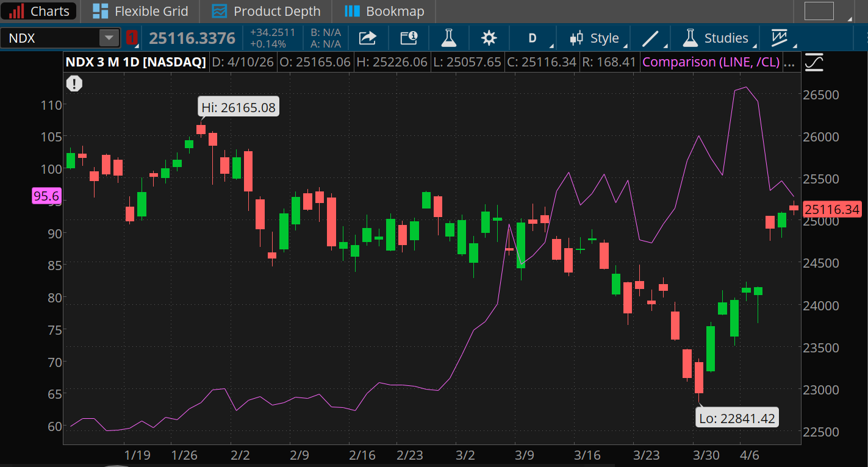Open the D timeframe dropdown
This screenshot has width=868, height=467.
click(x=533, y=37)
